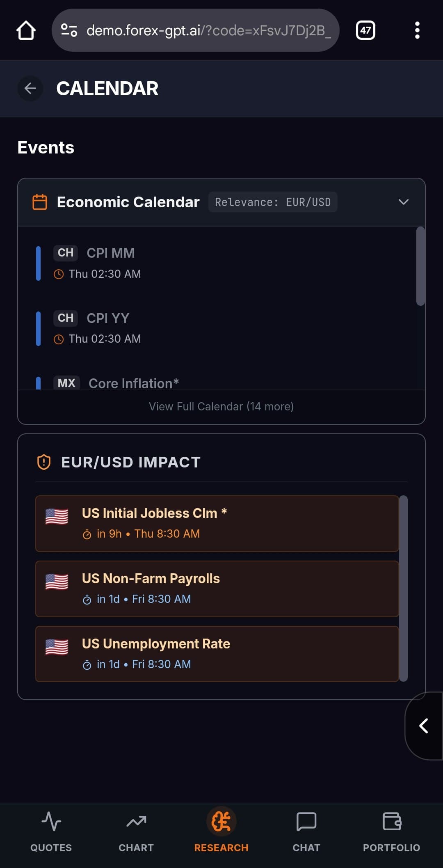Open the browser tab switcher showing 47
This screenshot has height=868, width=443.
[365, 30]
